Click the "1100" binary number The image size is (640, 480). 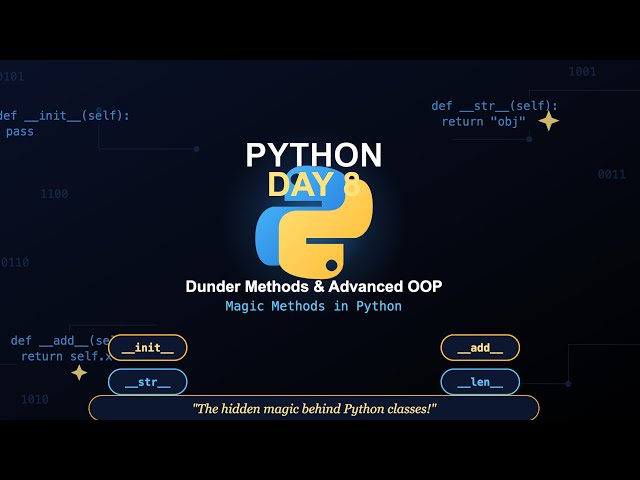pyautogui.click(x=54, y=193)
